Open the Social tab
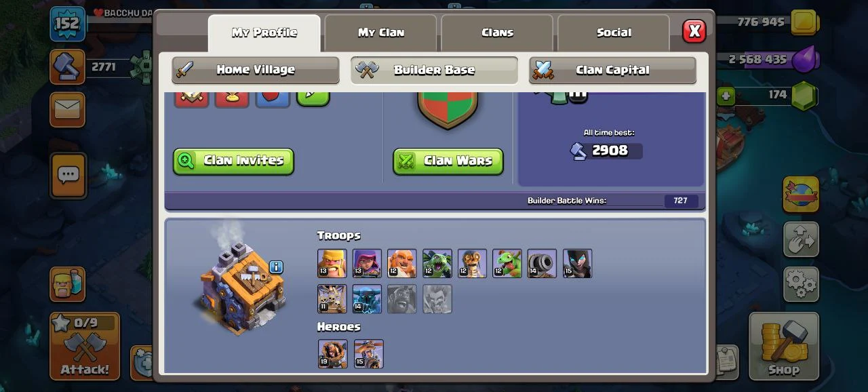868x392 pixels. (x=614, y=33)
